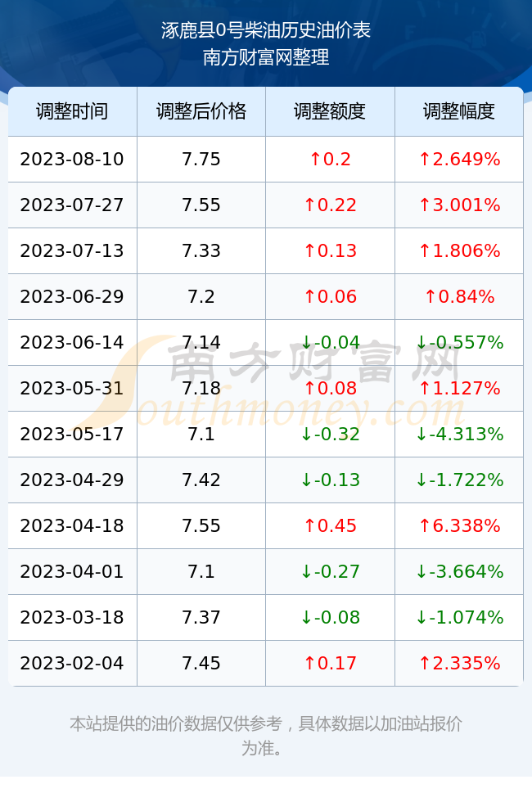Click the green ↓-1.074% percentage

click(459, 617)
